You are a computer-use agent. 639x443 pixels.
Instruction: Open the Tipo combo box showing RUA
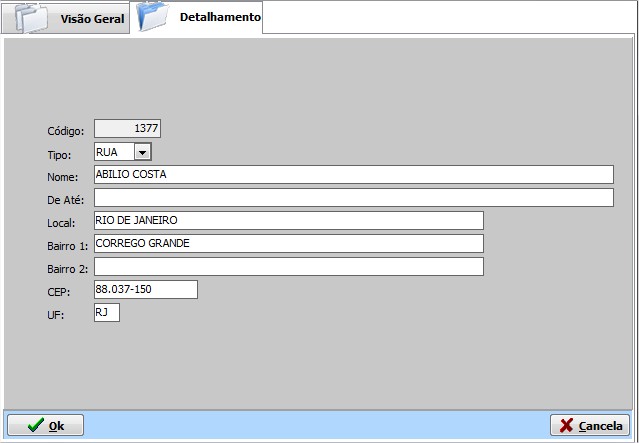[x=113, y=152]
